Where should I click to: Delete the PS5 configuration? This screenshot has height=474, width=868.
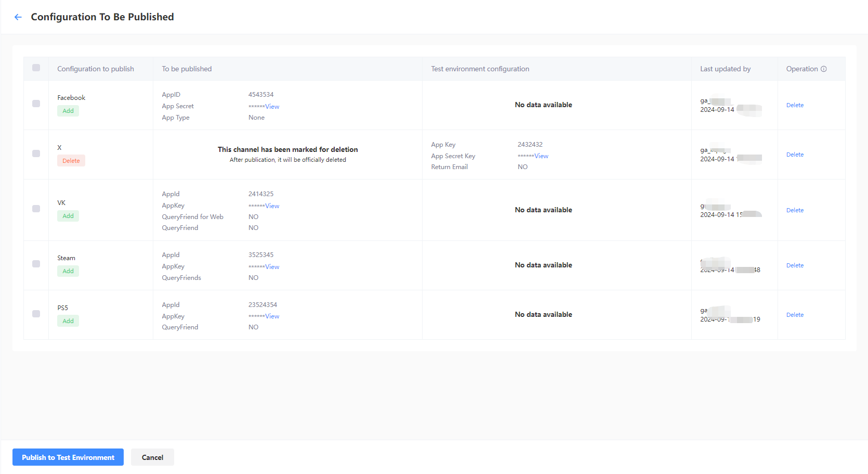click(795, 314)
